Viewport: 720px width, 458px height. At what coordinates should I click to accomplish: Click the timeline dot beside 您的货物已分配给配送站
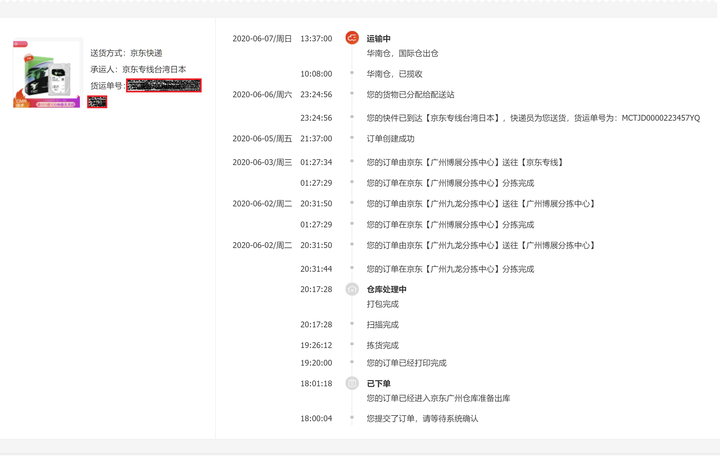[352, 93]
